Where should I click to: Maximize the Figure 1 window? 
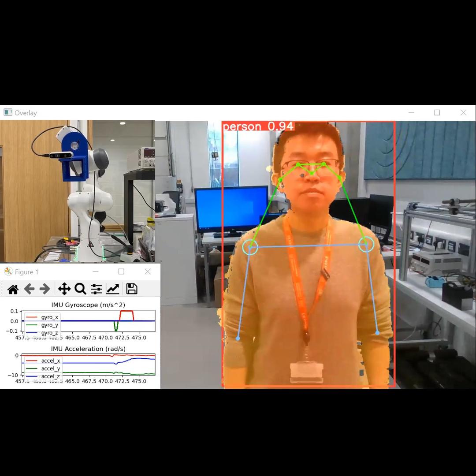[121, 272]
